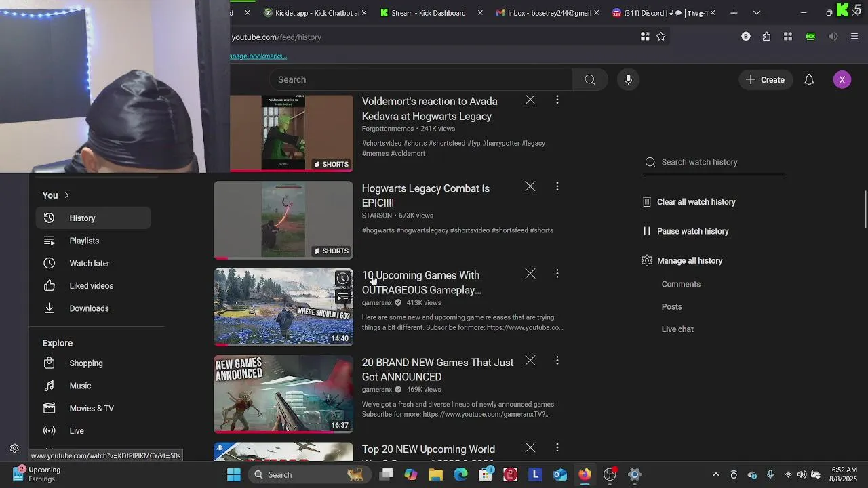Click the Pause watch history icon
This screenshot has height=488, width=868.
647,231
